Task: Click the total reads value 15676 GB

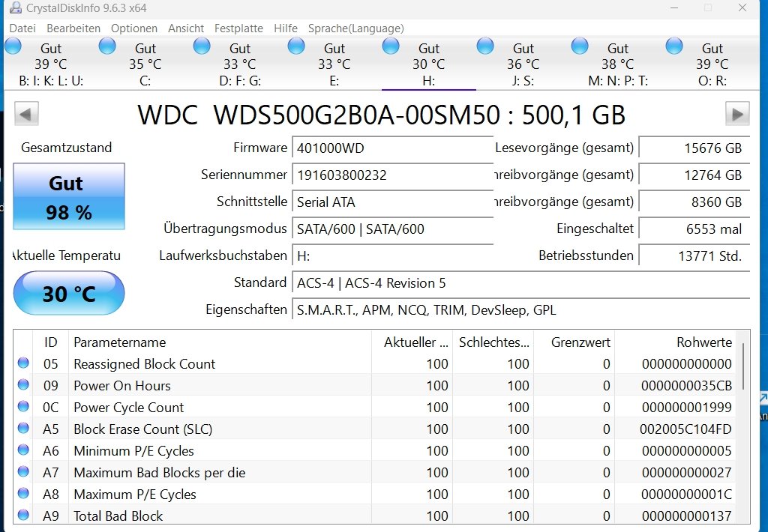Action: [694, 148]
